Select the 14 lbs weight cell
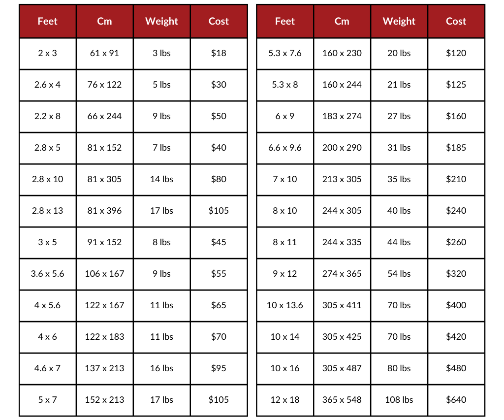The image size is (504, 420). [x=161, y=179]
